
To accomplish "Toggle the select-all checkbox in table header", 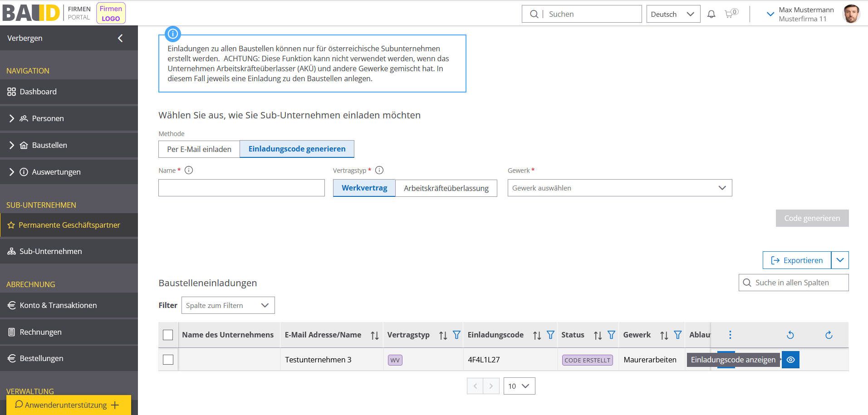I will (168, 335).
